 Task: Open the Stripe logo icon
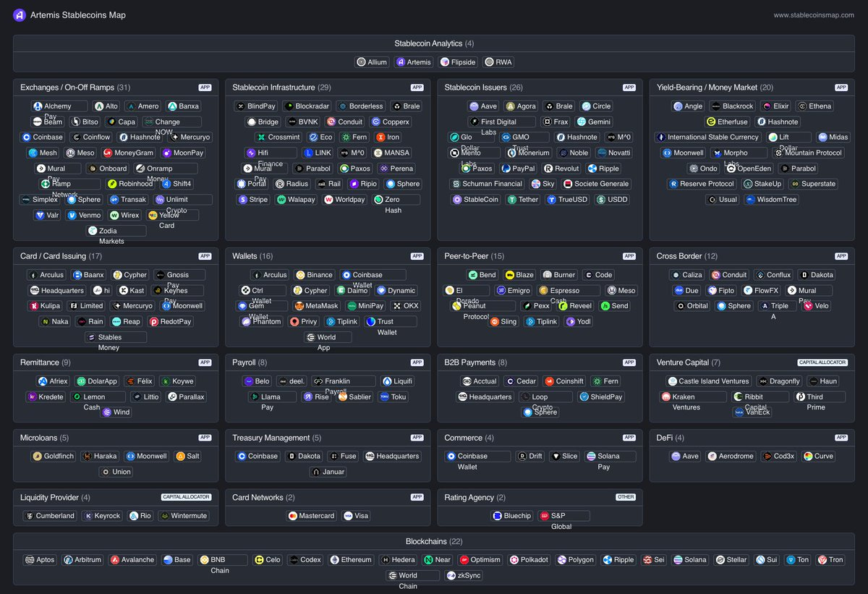pos(242,200)
